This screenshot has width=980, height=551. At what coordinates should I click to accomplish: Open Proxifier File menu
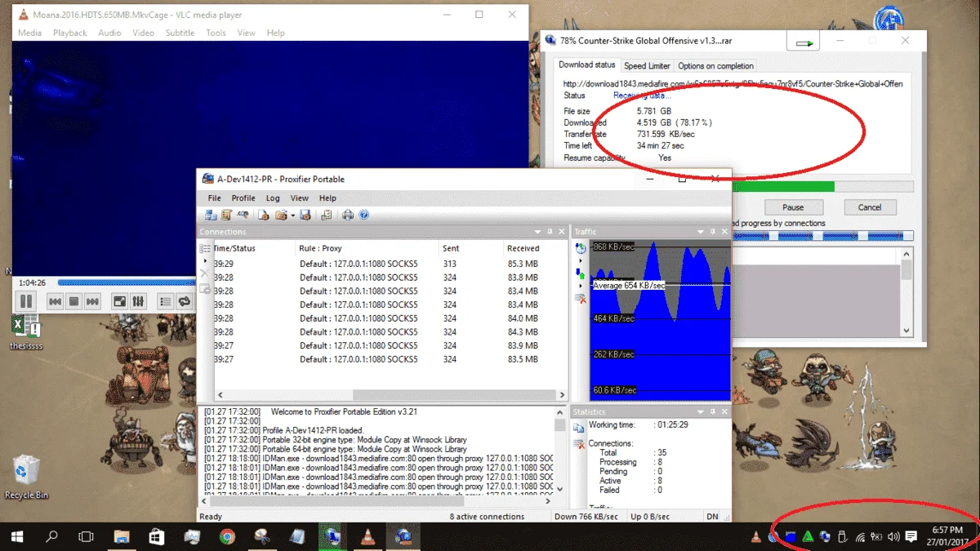click(214, 198)
